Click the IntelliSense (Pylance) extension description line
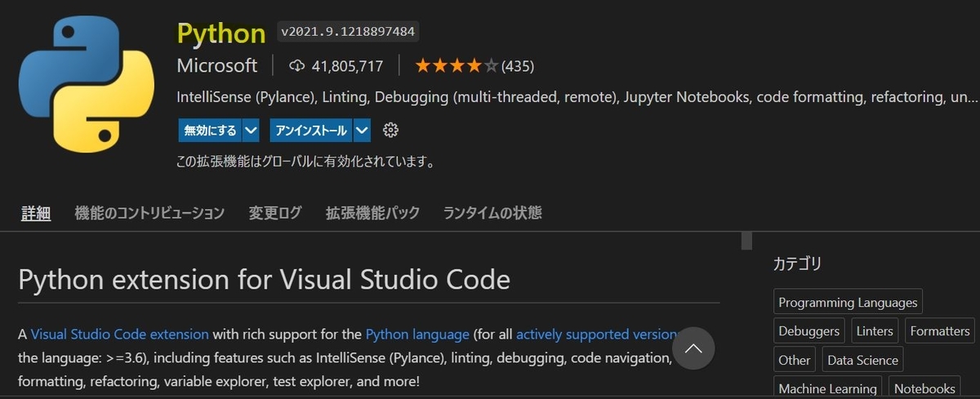This screenshot has height=399, width=980. (x=577, y=97)
